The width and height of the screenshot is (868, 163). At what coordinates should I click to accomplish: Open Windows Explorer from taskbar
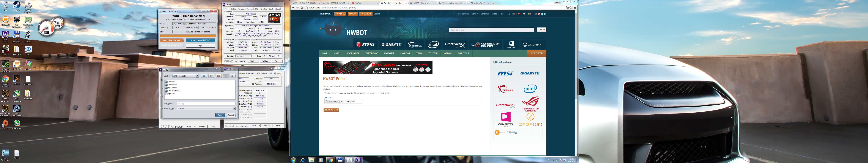pyautogui.click(x=311, y=160)
